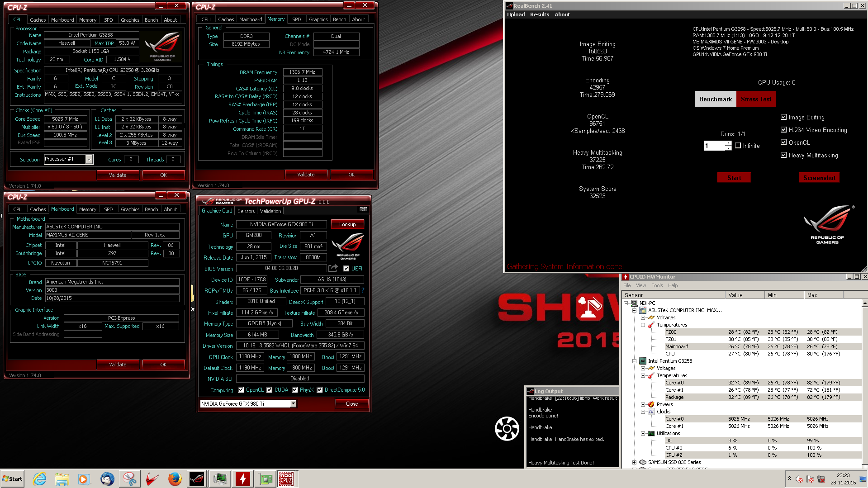Screen dimensions: 868x488
Task: Show hidden icons in the system tray
Action: [789, 479]
